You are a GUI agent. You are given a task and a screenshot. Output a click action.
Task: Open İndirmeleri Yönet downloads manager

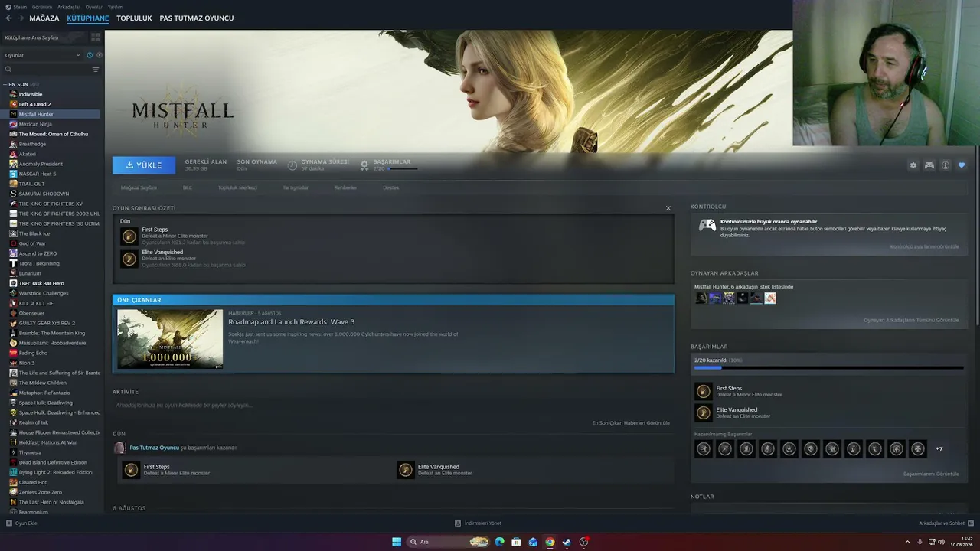click(x=478, y=523)
